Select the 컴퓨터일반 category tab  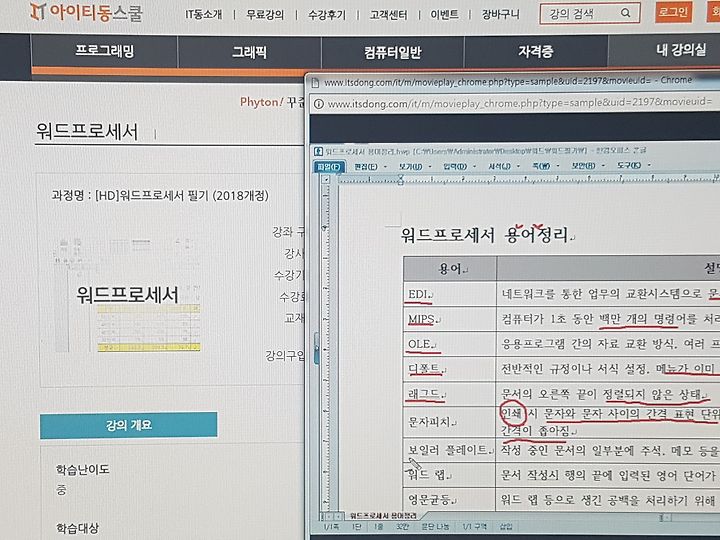(x=393, y=52)
